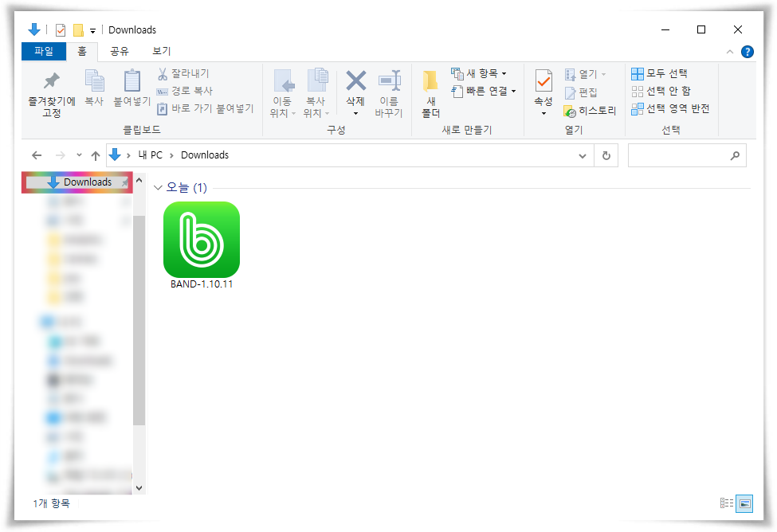777x532 pixels.
Task: Choose 경로 복사 (Copy path)
Action: pyautogui.click(x=185, y=91)
